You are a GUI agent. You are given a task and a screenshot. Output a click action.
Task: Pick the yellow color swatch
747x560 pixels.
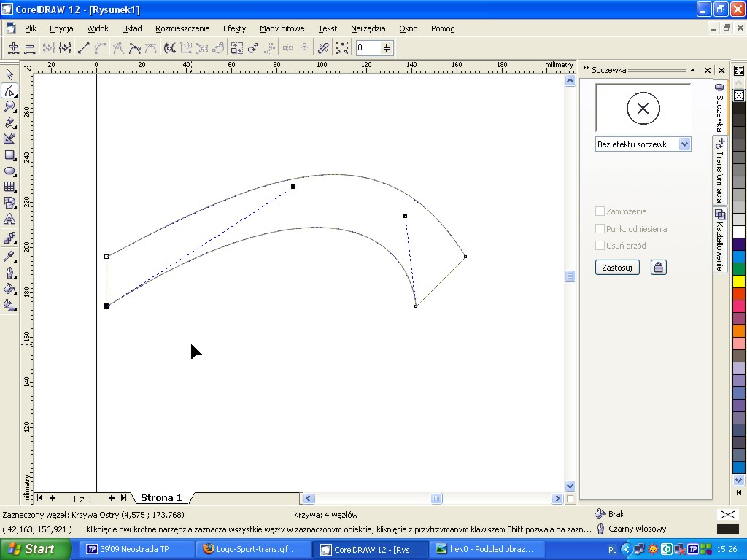tap(738, 281)
